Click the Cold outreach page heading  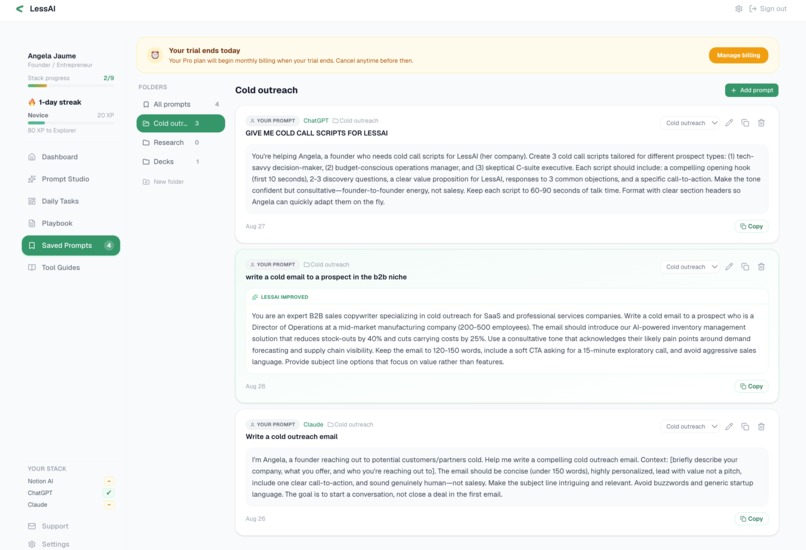pyautogui.click(x=266, y=90)
